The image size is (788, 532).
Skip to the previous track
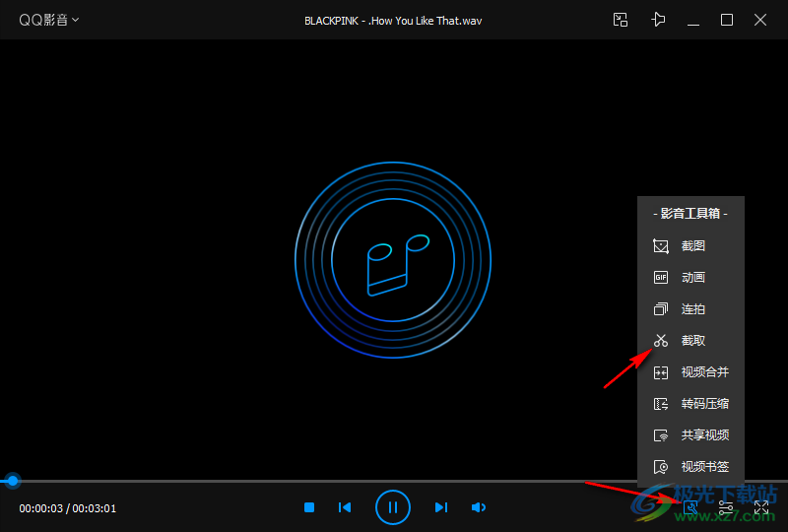click(345, 507)
